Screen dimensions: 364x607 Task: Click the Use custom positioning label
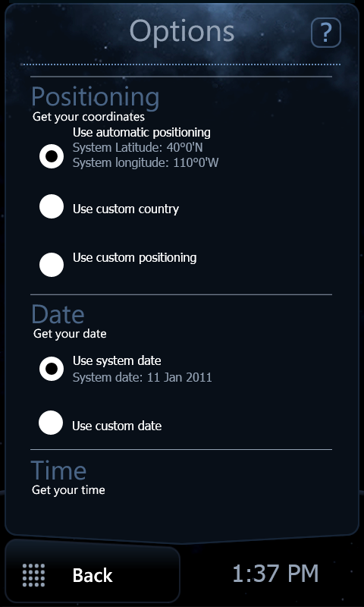click(135, 257)
